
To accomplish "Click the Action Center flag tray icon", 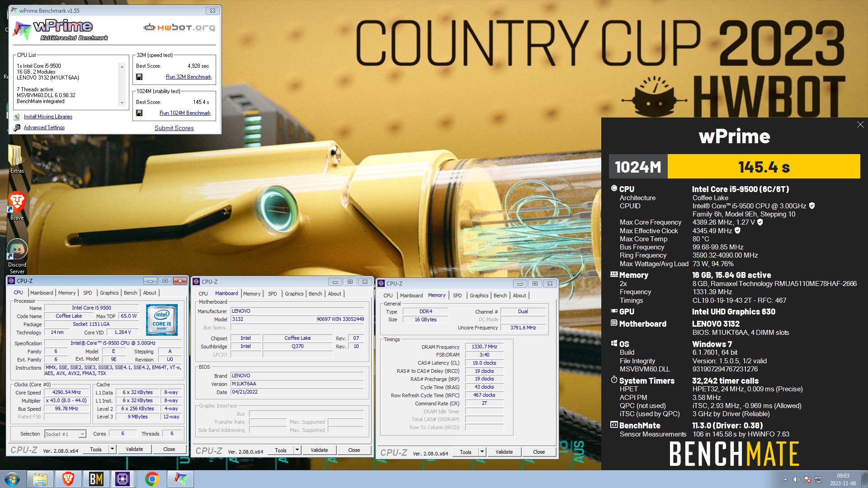I will [x=807, y=479].
